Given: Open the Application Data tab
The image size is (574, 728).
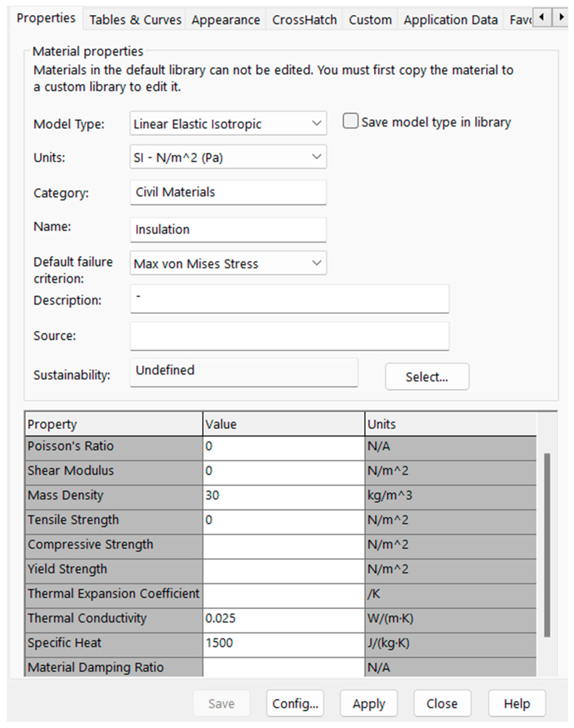Looking at the screenshot, I should tap(450, 20).
